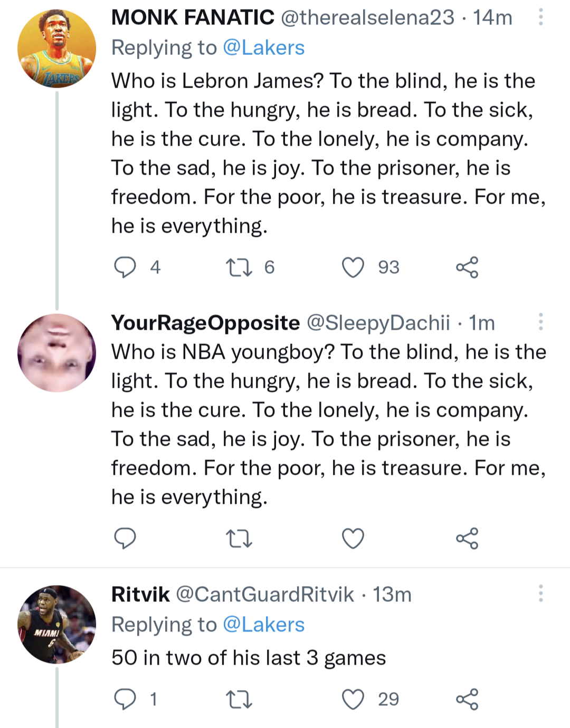
Task: Like MONK FANATIC's tweet with 93 likes
Action: tap(353, 267)
